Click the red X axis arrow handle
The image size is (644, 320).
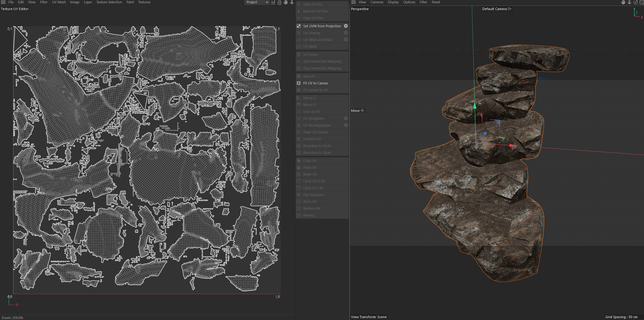coord(512,145)
